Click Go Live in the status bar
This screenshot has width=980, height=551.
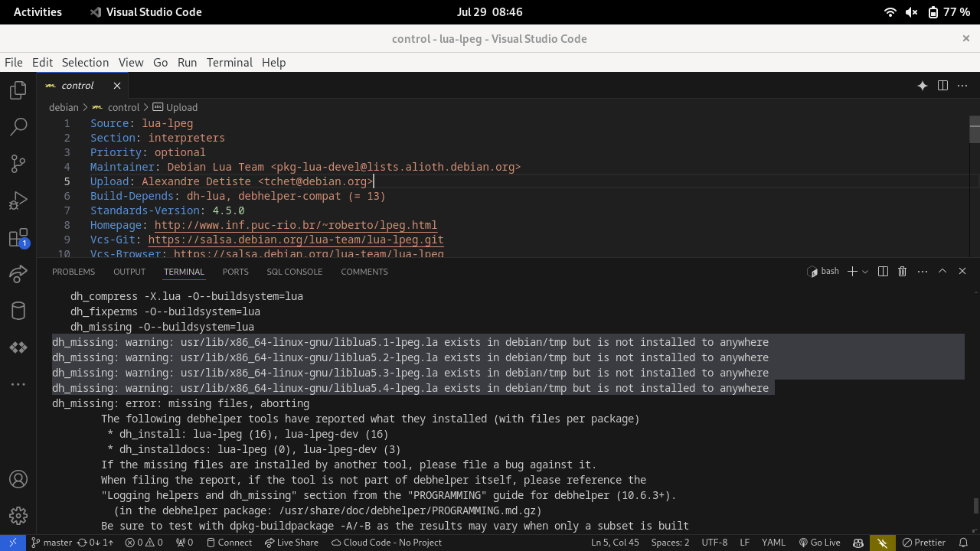(x=819, y=543)
